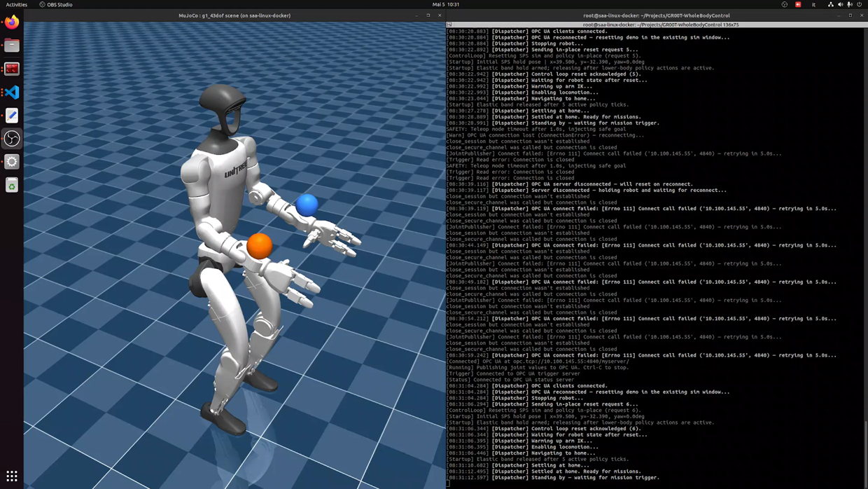The image size is (868, 489).
Task: Launch Visual Studio Code from dock
Action: [x=12, y=92]
